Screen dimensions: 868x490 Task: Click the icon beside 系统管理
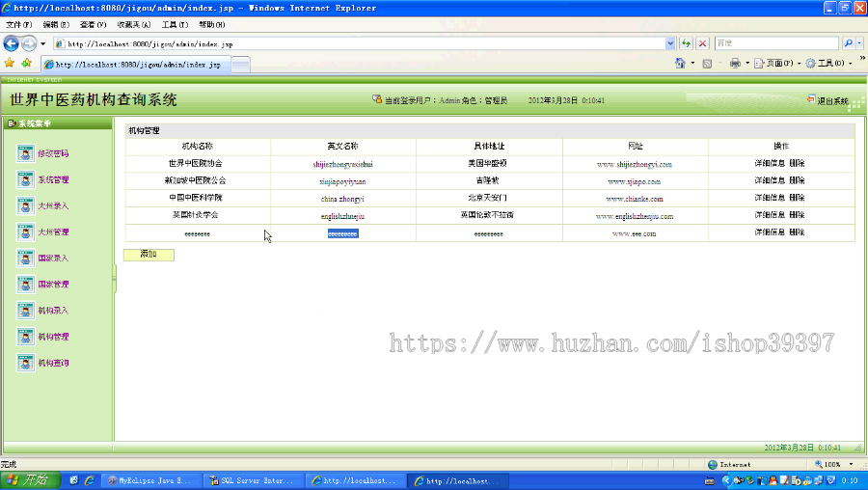[25, 179]
